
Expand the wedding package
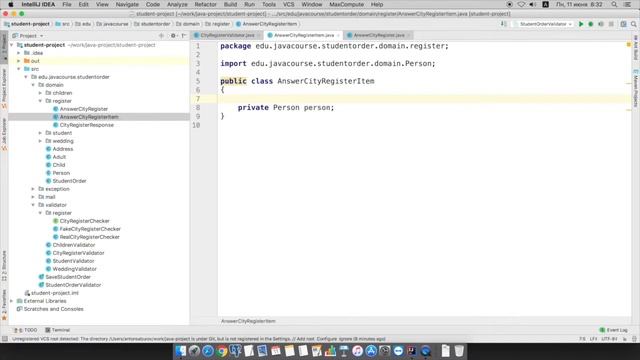(x=40, y=141)
